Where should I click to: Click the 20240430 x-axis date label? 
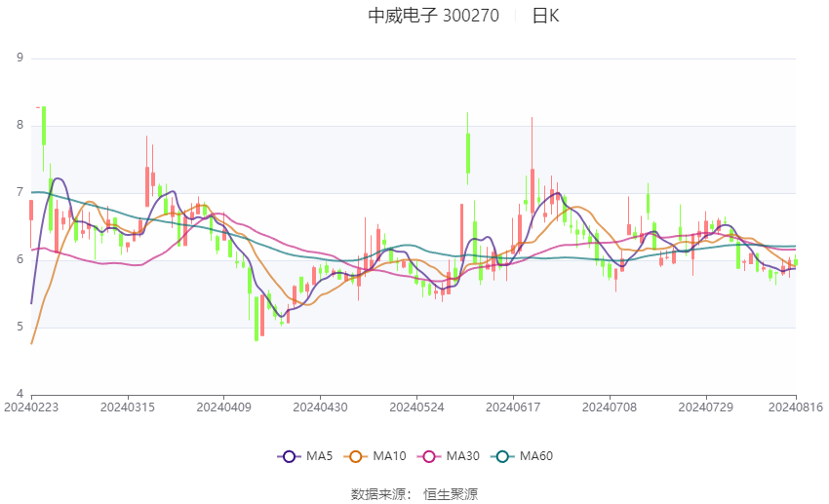(321, 407)
